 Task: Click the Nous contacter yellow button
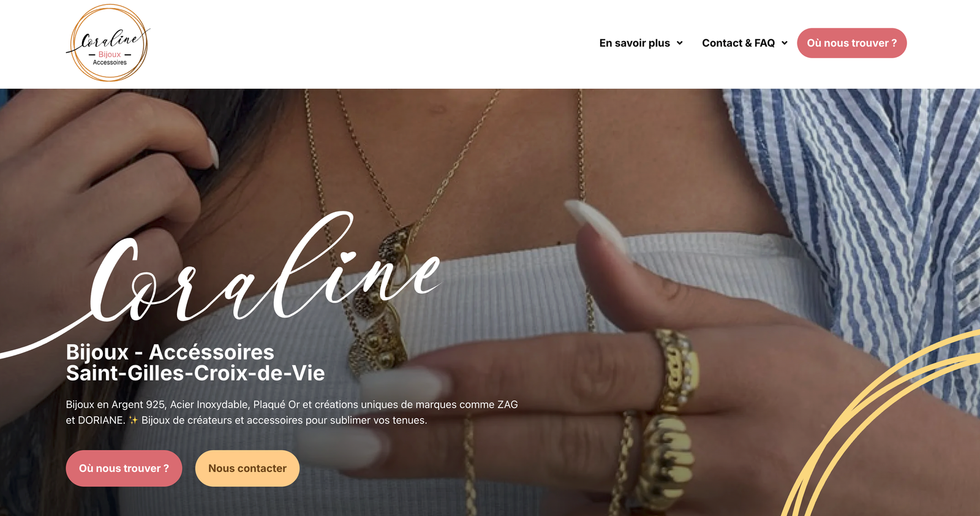tap(247, 468)
